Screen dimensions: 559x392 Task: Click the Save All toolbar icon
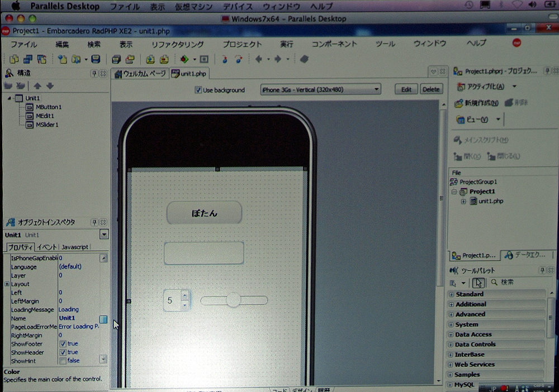click(116, 59)
